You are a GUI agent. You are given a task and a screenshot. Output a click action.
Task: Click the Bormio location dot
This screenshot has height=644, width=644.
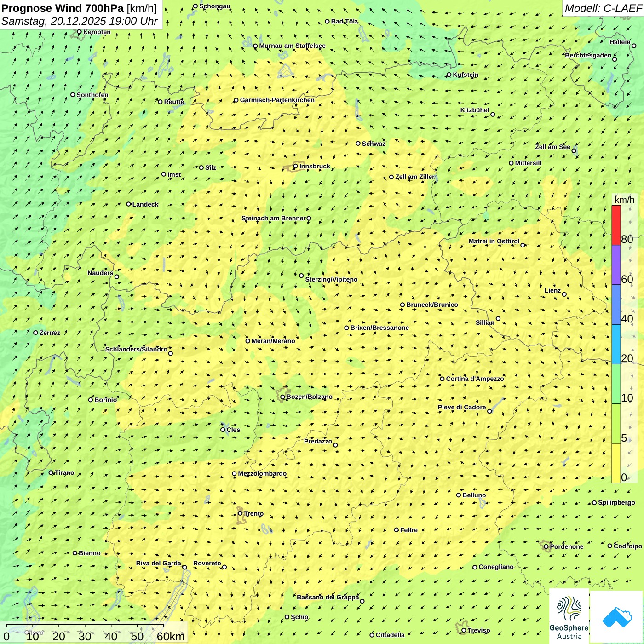[x=91, y=400]
